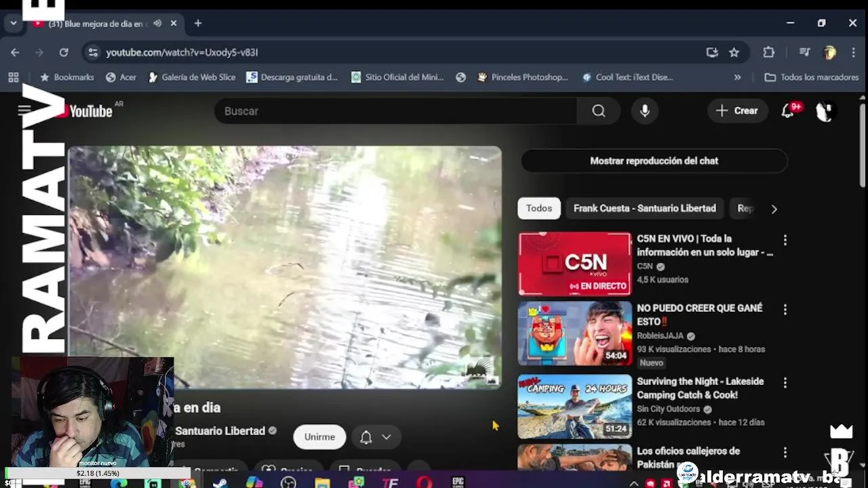868x488 pixels.
Task: Open Los oficios callejeros de Pakistán title
Action: pos(688,457)
